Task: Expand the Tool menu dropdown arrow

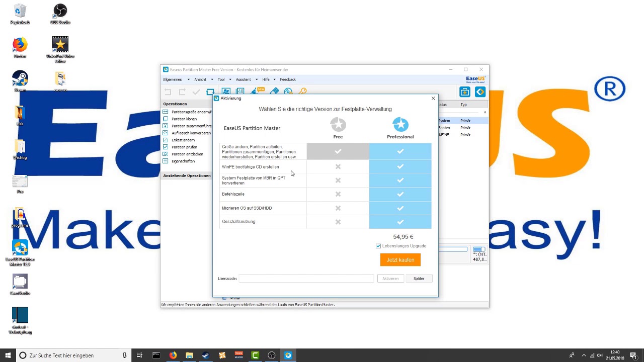Action: (x=230, y=79)
